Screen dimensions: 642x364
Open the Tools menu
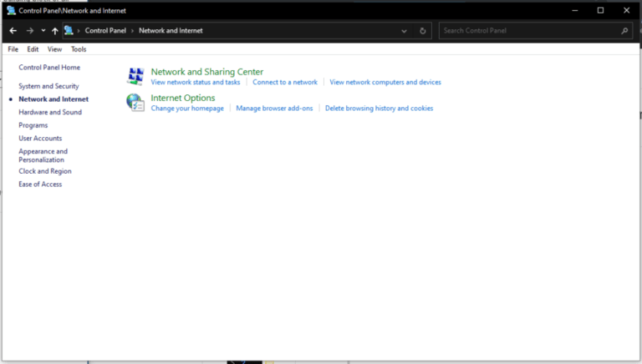point(79,49)
